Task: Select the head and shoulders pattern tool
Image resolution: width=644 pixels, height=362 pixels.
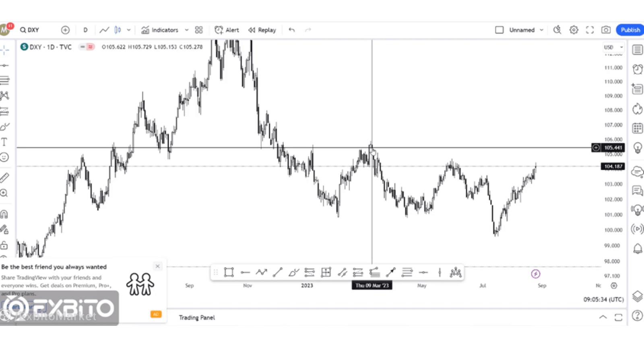Action: pyautogui.click(x=456, y=272)
